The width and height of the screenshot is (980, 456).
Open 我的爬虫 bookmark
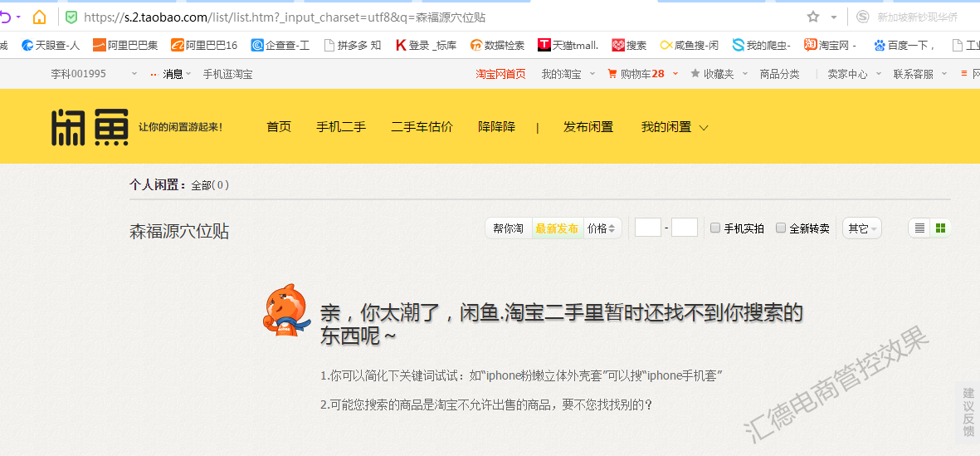point(761,45)
